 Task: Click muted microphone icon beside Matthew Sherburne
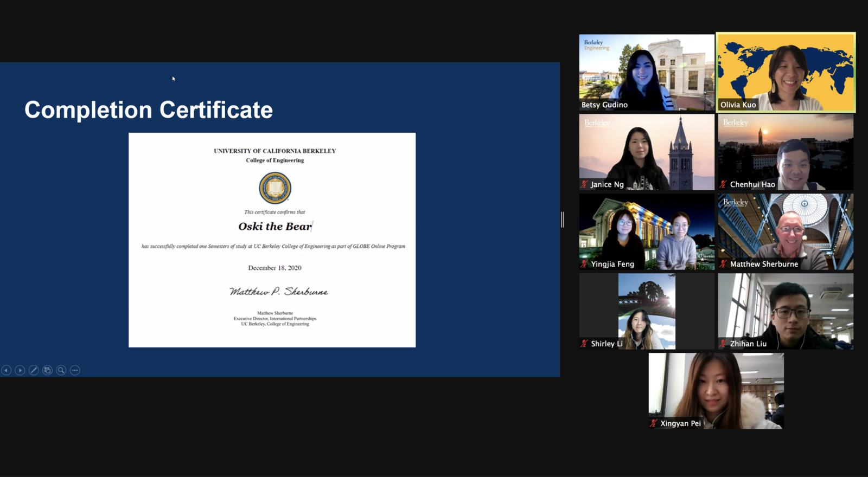pyautogui.click(x=723, y=264)
